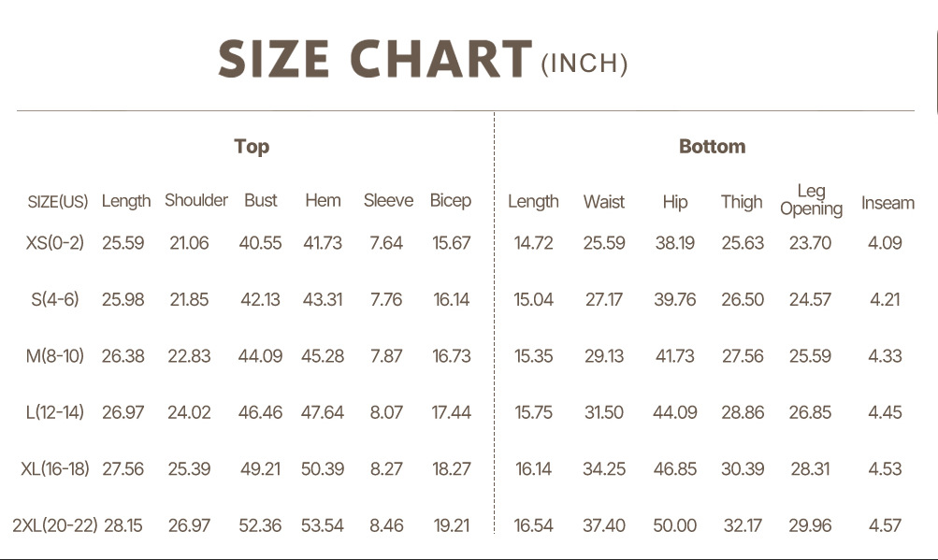Click the Inseam column header
This screenshot has width=938, height=560.
point(887,202)
